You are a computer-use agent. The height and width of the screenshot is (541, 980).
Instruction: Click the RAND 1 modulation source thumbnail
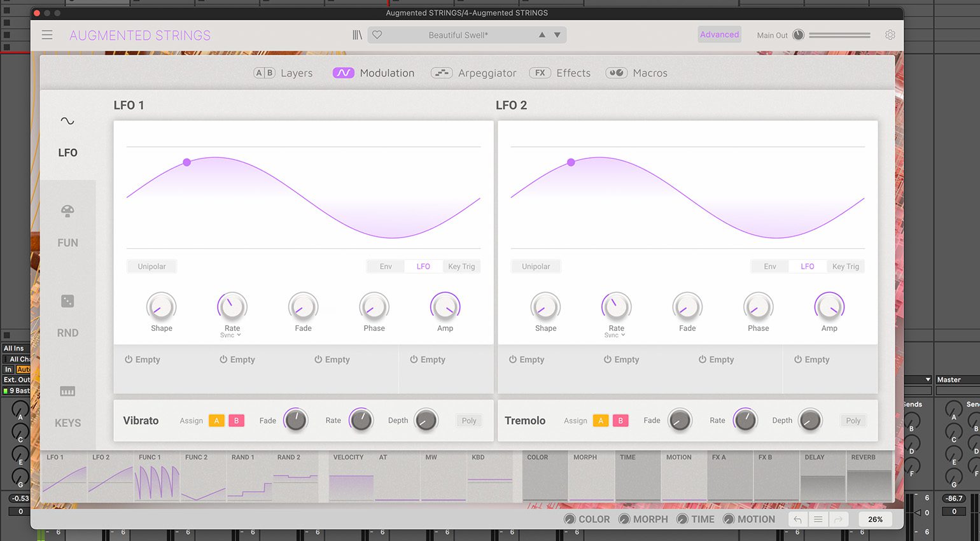[x=249, y=477]
